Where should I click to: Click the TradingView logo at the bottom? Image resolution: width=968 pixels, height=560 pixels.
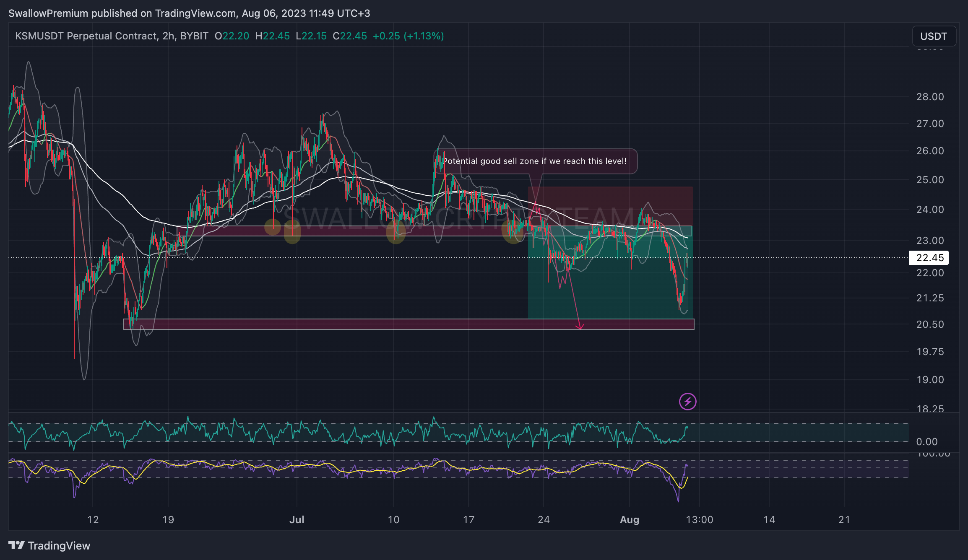[x=49, y=545]
